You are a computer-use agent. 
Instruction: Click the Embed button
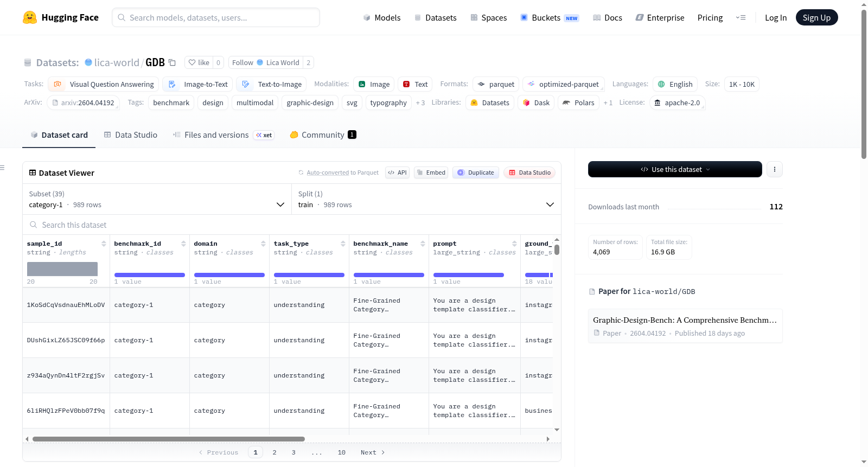[x=431, y=172]
